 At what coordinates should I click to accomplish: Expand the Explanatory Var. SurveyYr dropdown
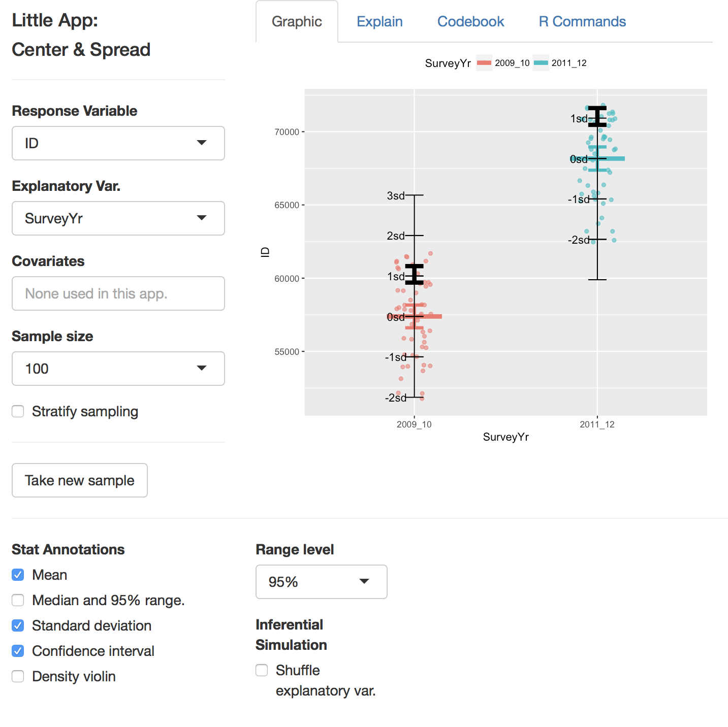point(118,218)
